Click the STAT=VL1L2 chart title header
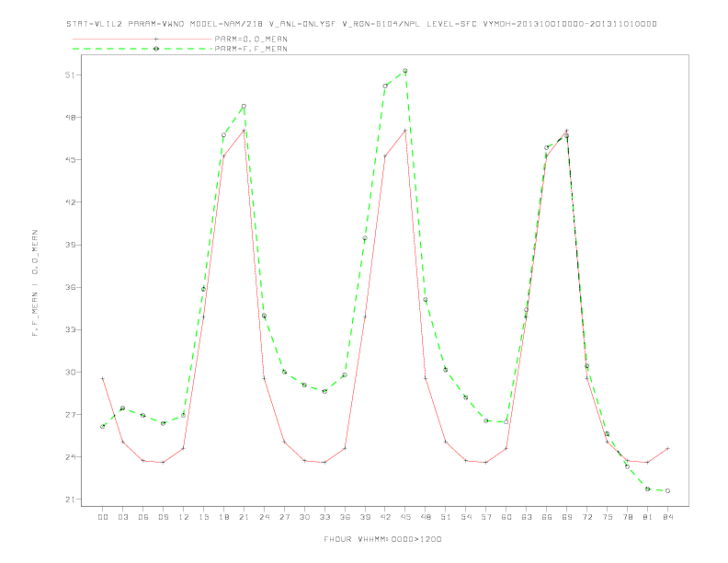This screenshot has width=728, height=563. [361, 24]
